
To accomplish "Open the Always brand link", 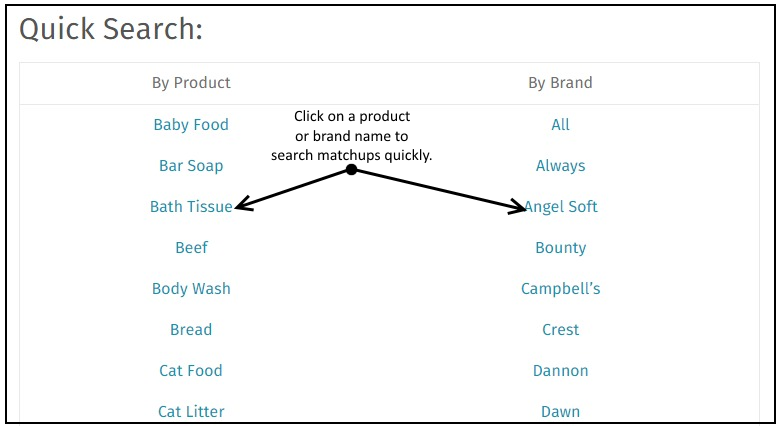I will coord(561,166).
